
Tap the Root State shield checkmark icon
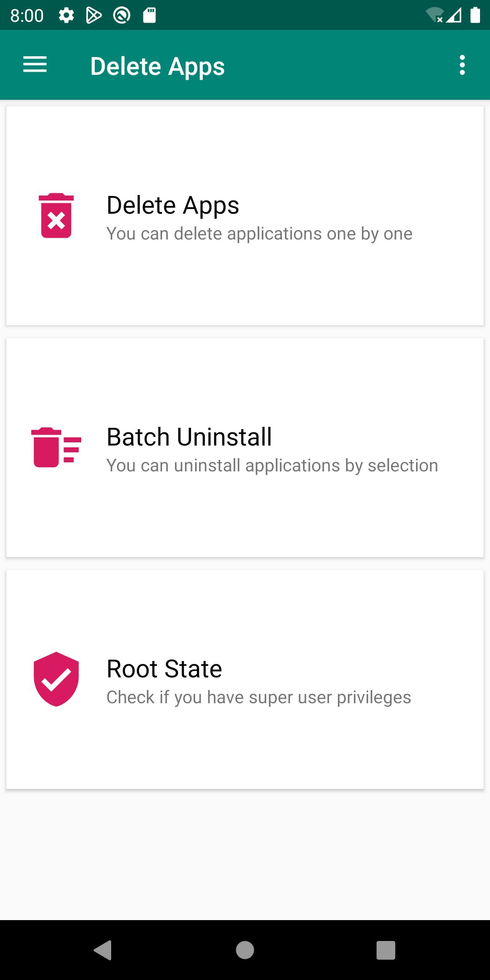[56, 679]
